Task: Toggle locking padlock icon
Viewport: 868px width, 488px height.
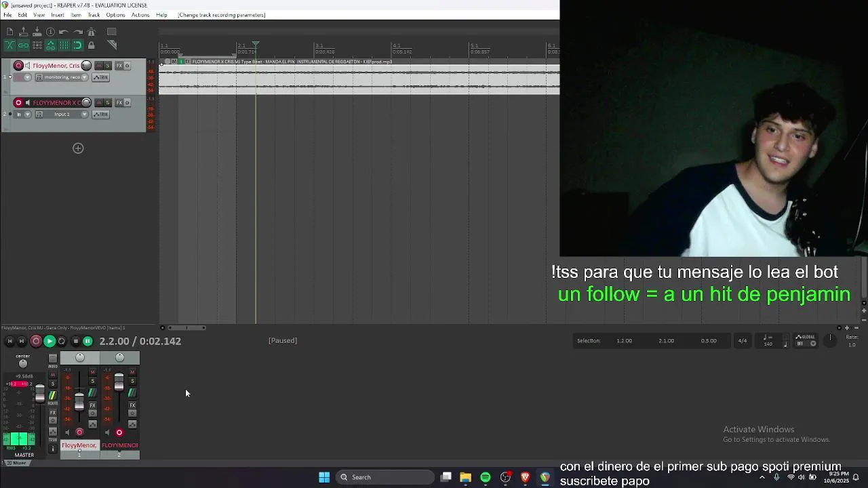Action: pos(91,45)
